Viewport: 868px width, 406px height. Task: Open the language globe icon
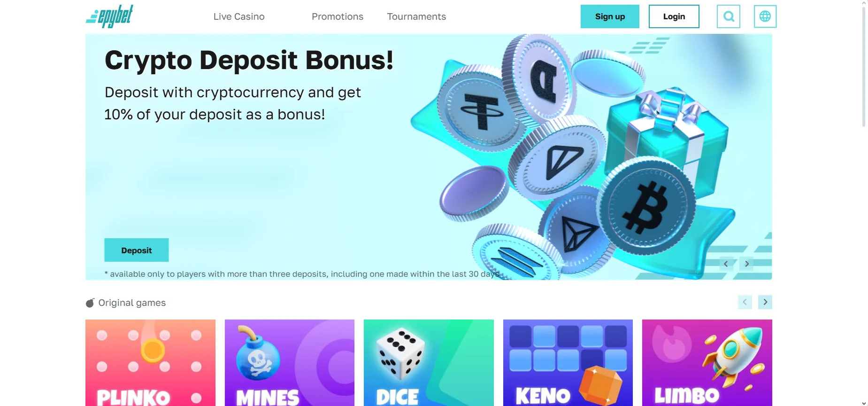[x=765, y=16]
